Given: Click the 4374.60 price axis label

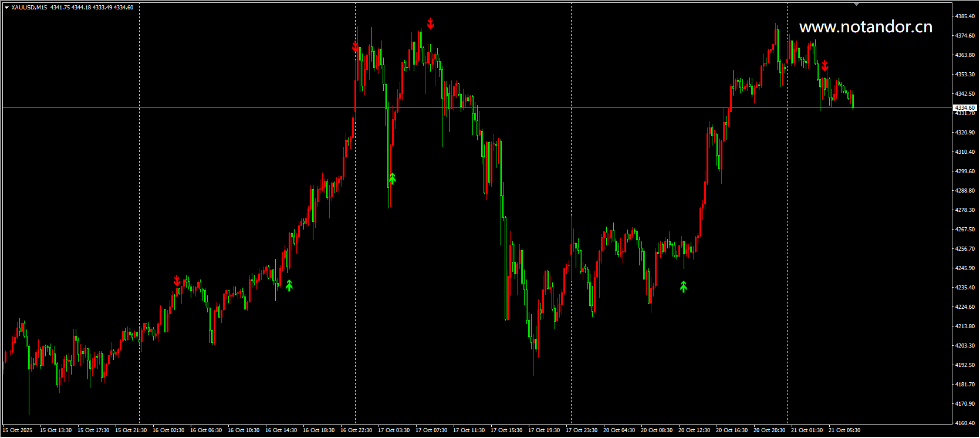Looking at the screenshot, I should pyautogui.click(x=965, y=36).
